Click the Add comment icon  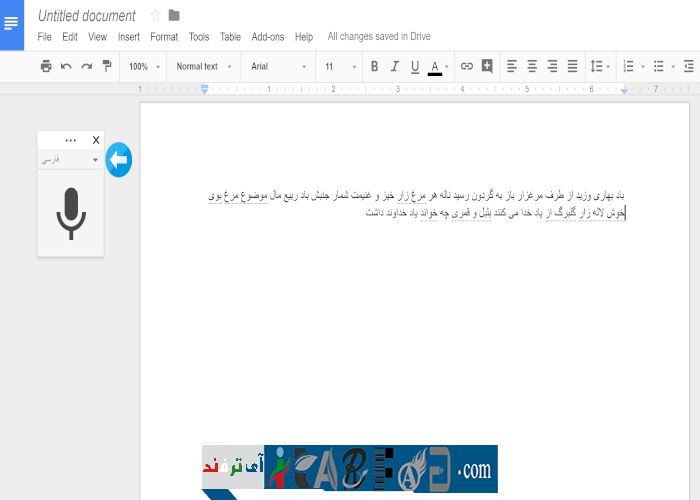[487, 67]
